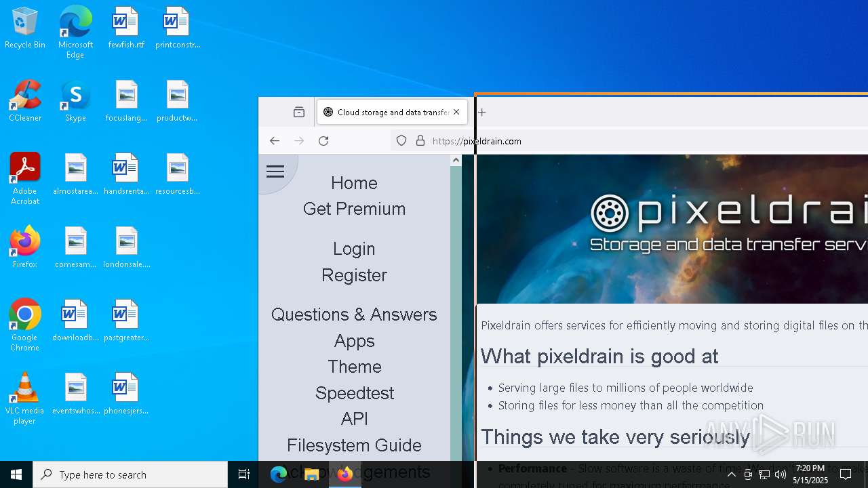Open the Apps menu entry

[x=354, y=341]
